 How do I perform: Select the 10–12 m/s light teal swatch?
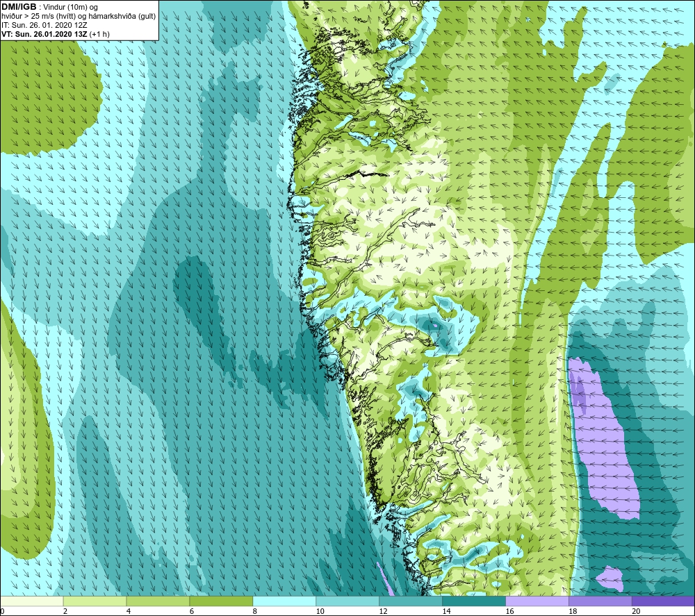(347, 601)
